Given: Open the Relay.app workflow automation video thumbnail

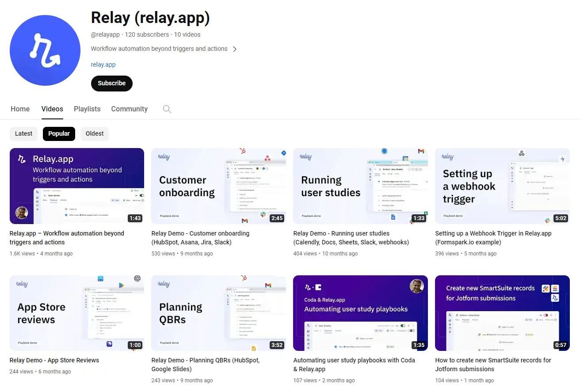Looking at the screenshot, I should [77, 186].
